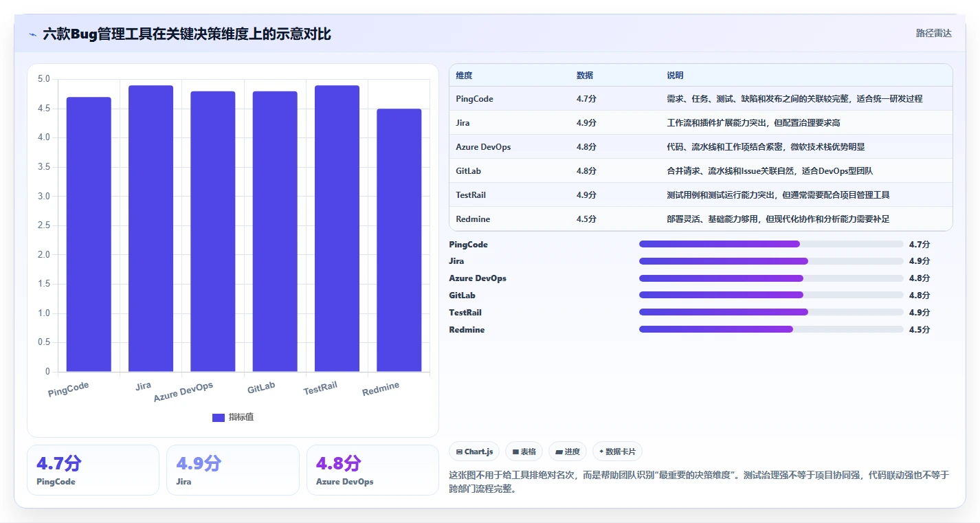Image resolution: width=980 pixels, height=523 pixels.
Task: Click the 表格 tag
Action: (x=524, y=452)
